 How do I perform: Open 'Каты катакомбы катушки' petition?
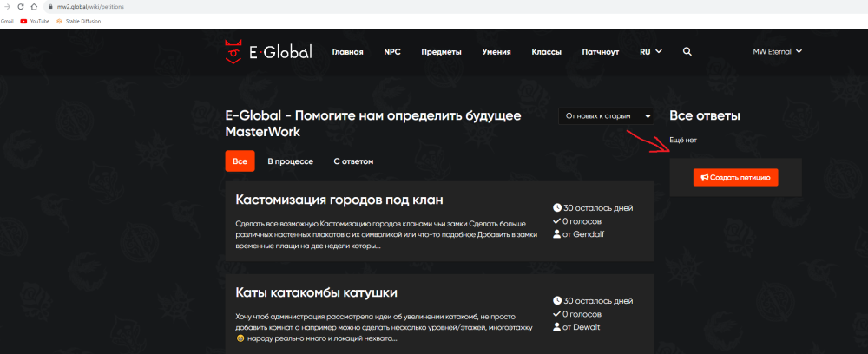click(316, 292)
